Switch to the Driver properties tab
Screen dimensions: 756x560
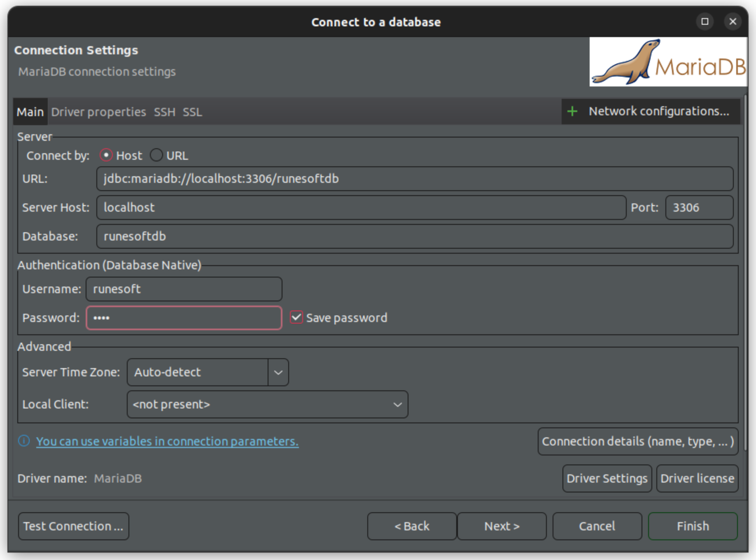(x=98, y=112)
